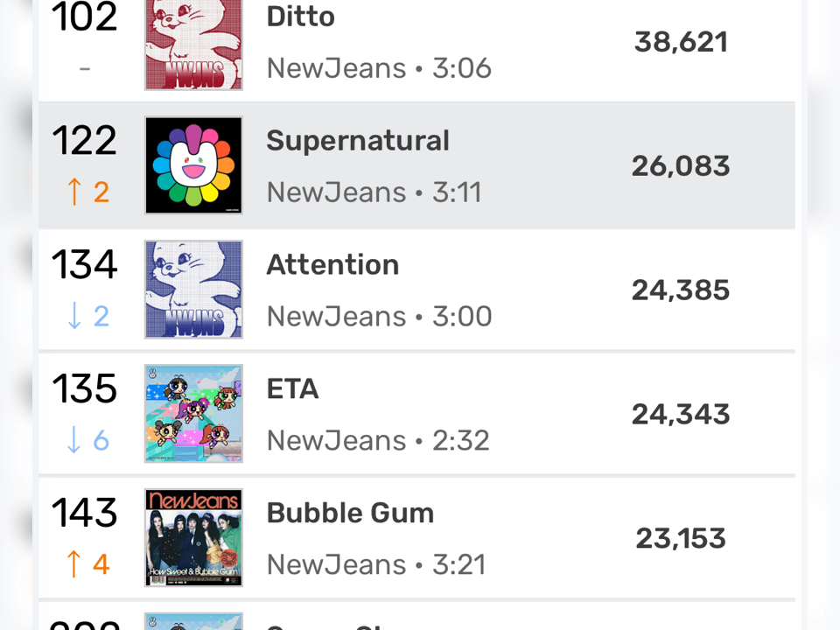The height and width of the screenshot is (630, 840).
Task: Select the 26,083 count for Supernatural
Action: pyautogui.click(x=681, y=166)
